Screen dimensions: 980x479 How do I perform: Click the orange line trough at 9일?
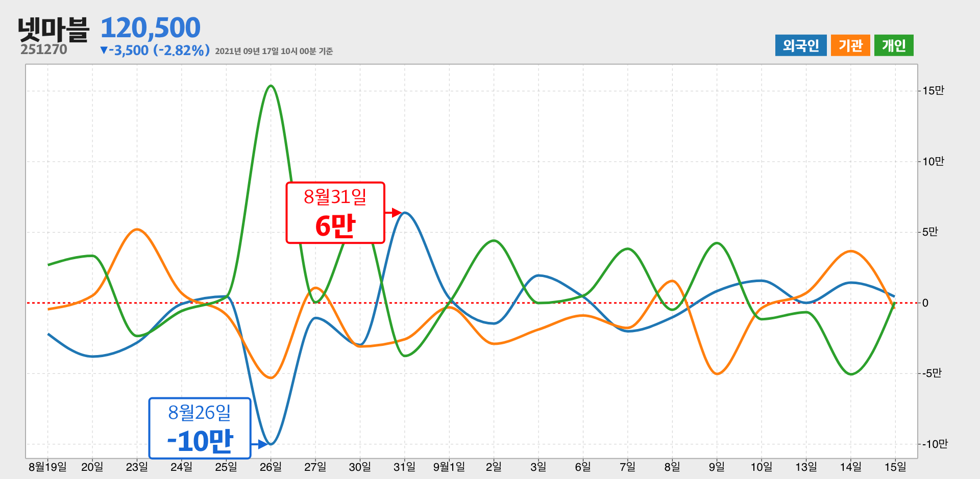pos(717,374)
